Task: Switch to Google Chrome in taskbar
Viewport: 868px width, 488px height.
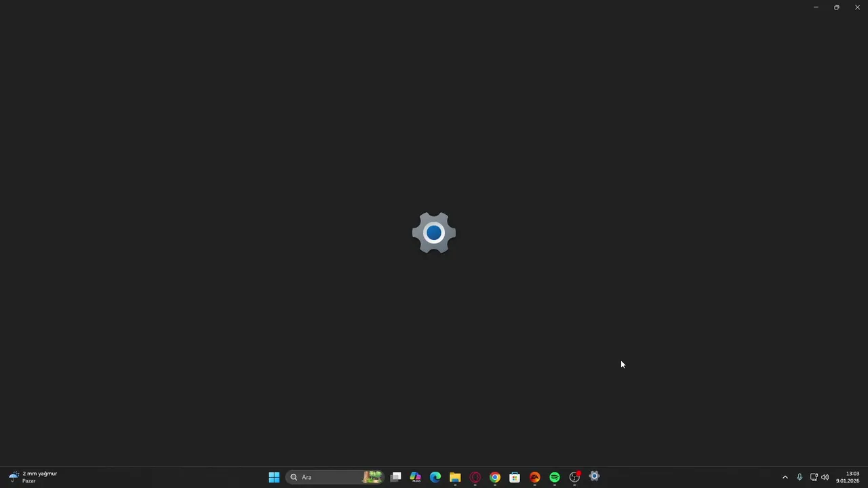Action: pos(495,477)
